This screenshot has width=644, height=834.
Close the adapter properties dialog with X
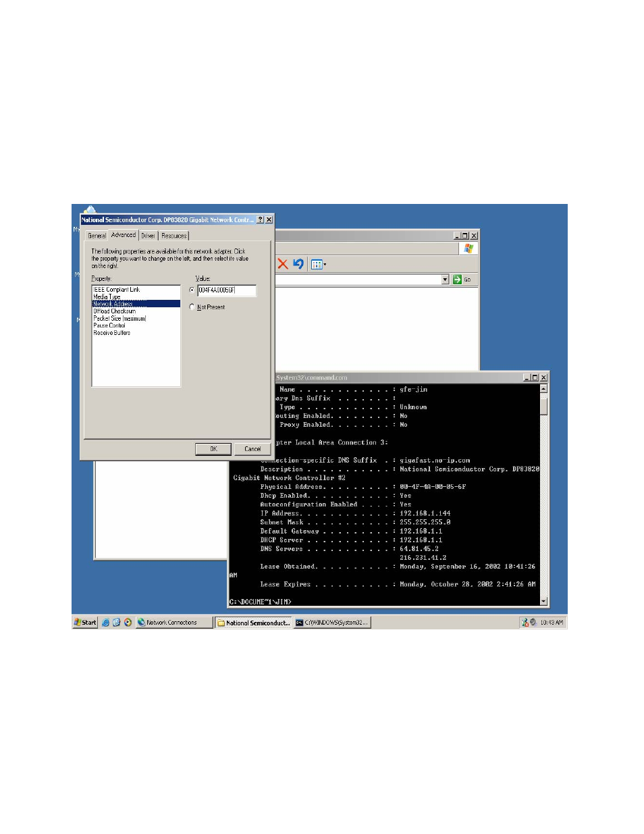(x=269, y=219)
